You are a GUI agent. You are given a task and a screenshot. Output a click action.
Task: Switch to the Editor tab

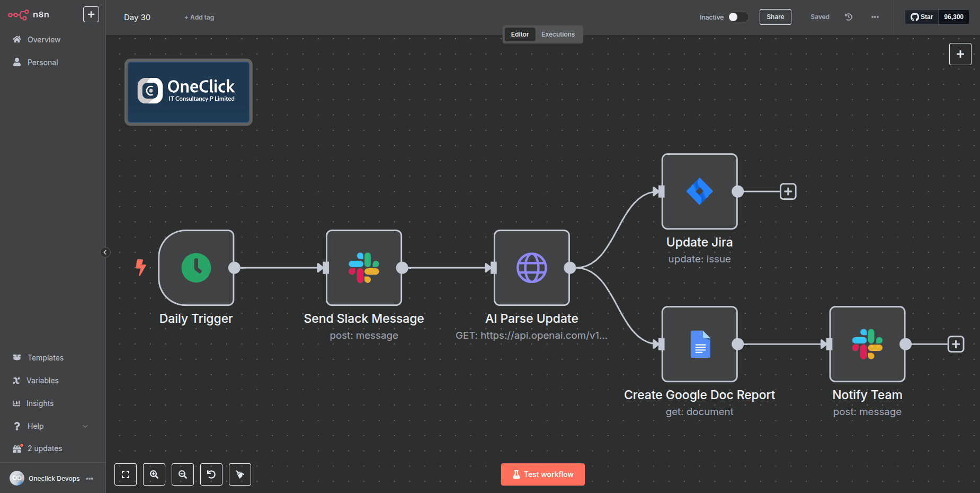point(520,34)
